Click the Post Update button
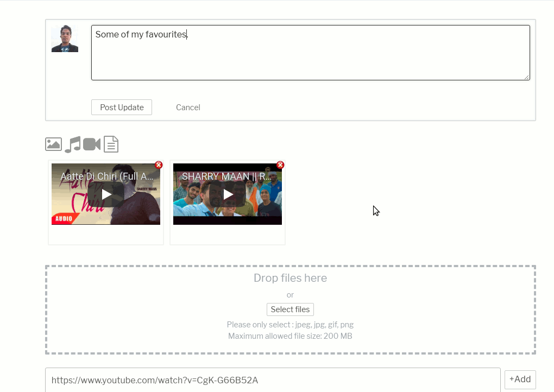 122,108
